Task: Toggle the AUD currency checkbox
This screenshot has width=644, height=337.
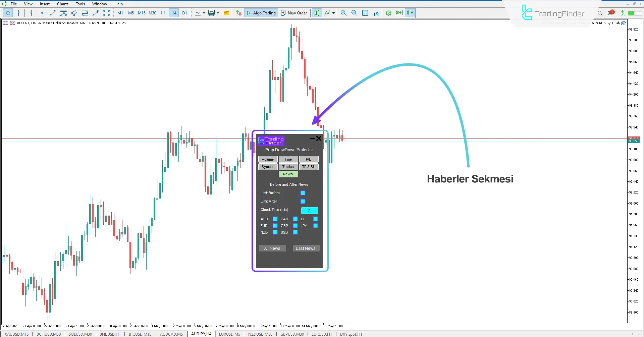Action: 275,219
